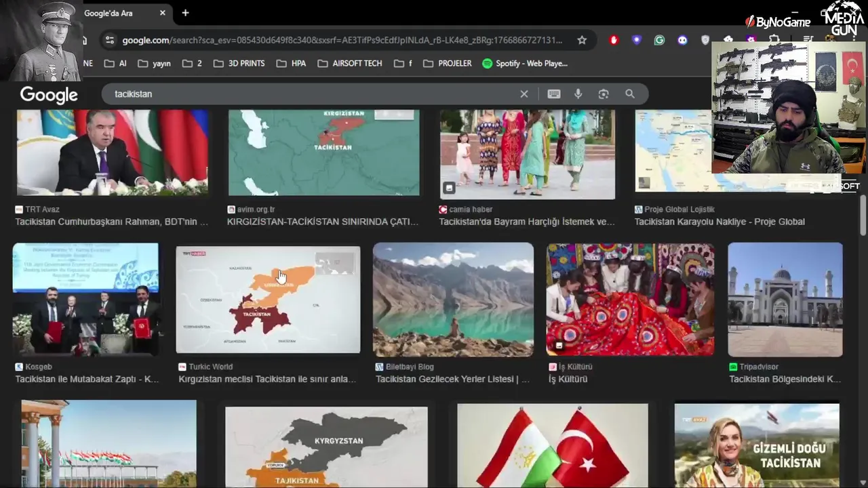Open the Kosgeb ceremony image
The height and width of the screenshot is (488, 868).
click(x=86, y=299)
